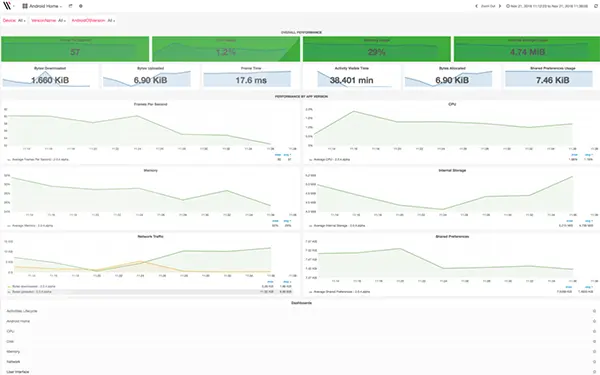
Task: Open dashboard settings gear icon
Action: pos(81,6)
